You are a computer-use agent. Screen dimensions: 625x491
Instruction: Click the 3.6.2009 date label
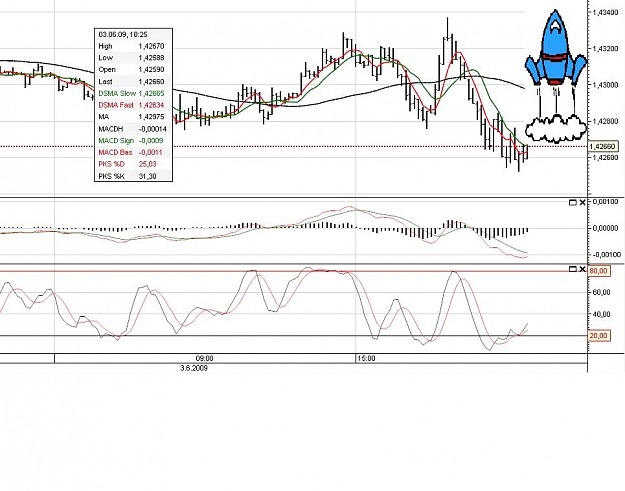point(194,368)
